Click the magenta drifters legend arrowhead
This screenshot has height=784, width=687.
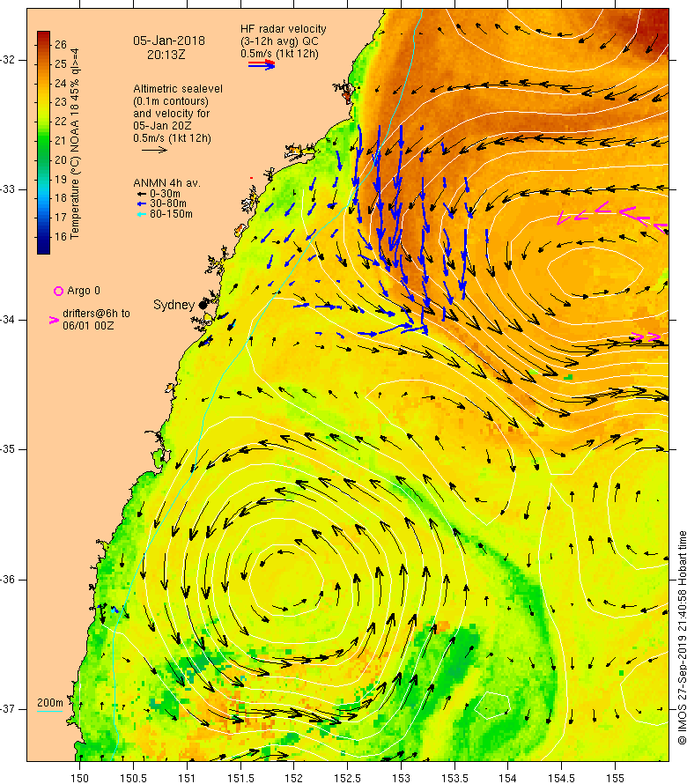pos(54,320)
